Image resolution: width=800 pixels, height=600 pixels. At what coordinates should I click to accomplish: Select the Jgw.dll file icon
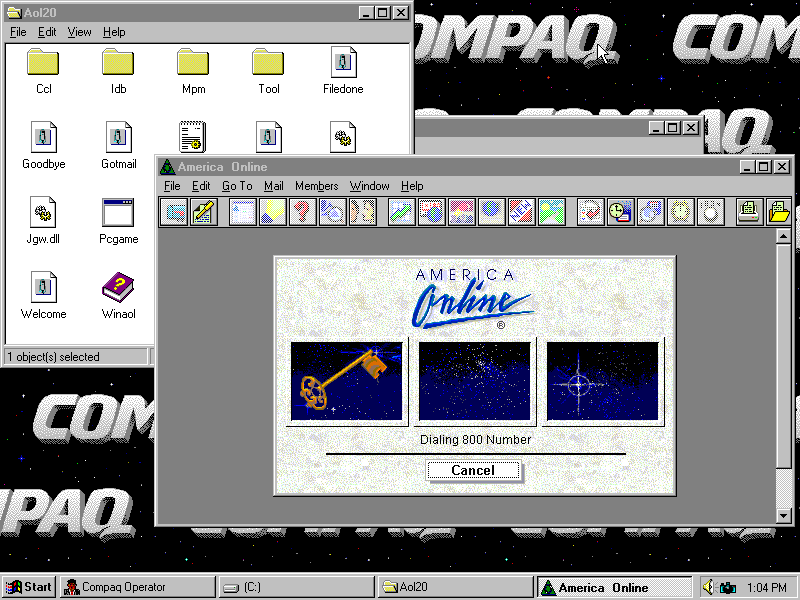(x=43, y=221)
